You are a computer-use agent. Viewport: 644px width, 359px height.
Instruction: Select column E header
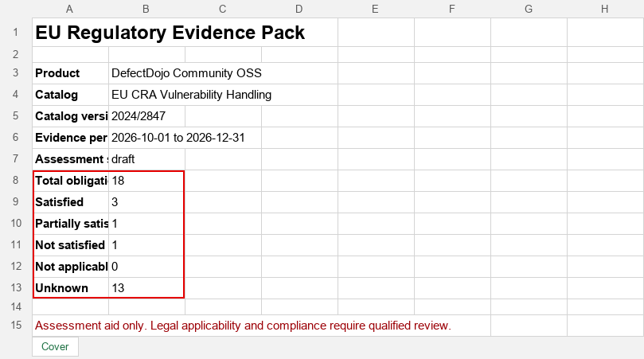click(376, 9)
